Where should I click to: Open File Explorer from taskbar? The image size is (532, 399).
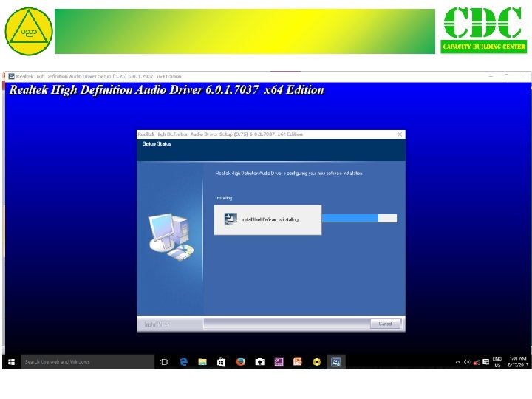202,362
